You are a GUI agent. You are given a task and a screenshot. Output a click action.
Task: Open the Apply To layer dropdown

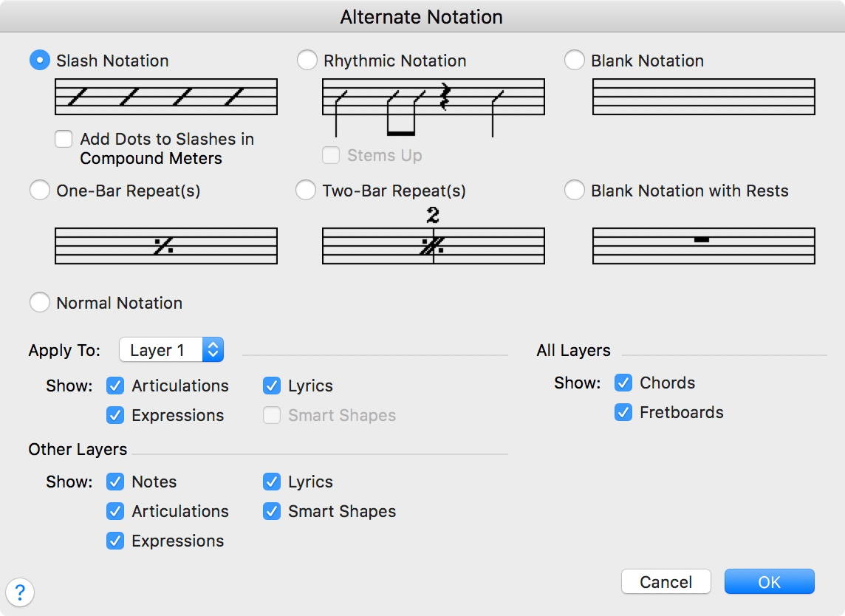pos(171,350)
